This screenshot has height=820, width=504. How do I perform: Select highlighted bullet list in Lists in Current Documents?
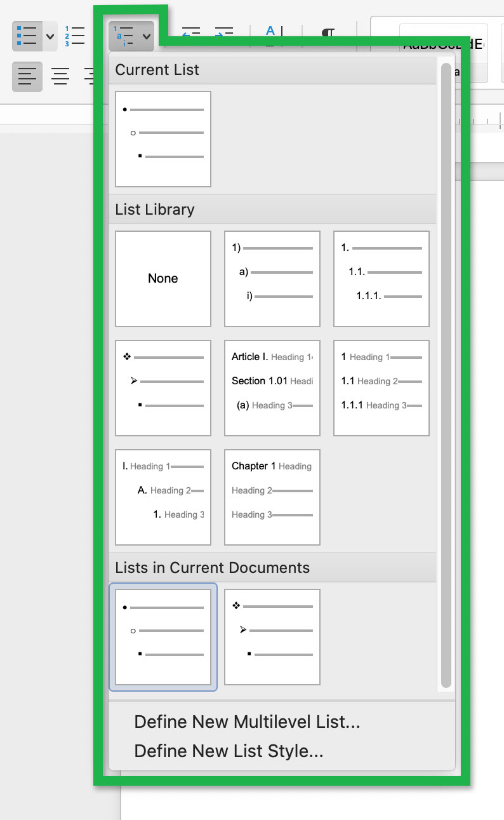pyautogui.click(x=163, y=637)
